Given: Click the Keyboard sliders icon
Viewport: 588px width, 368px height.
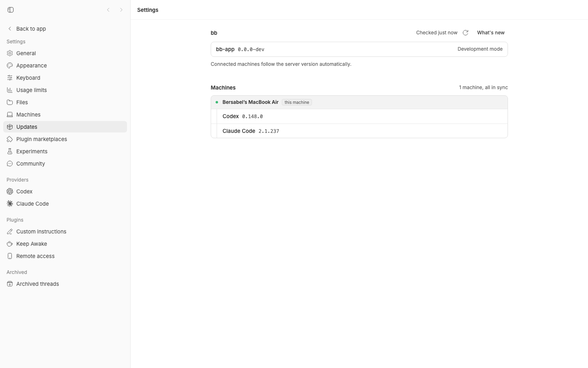Looking at the screenshot, I should point(10,78).
